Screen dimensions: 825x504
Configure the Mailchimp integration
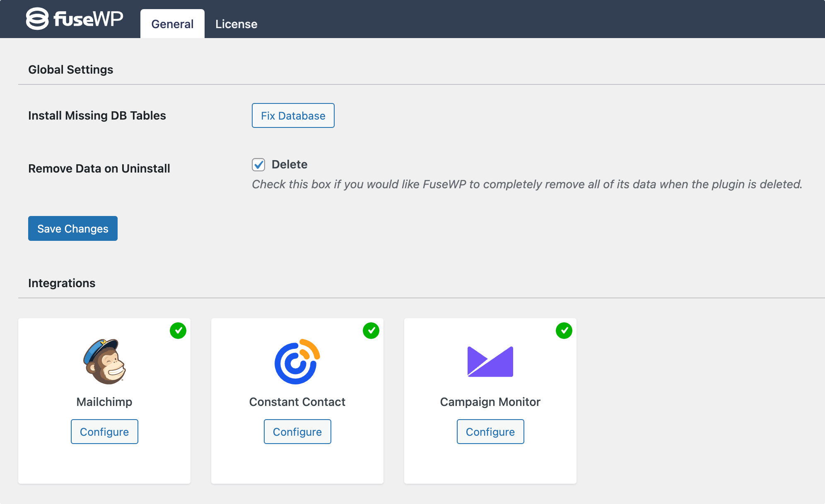coord(104,432)
